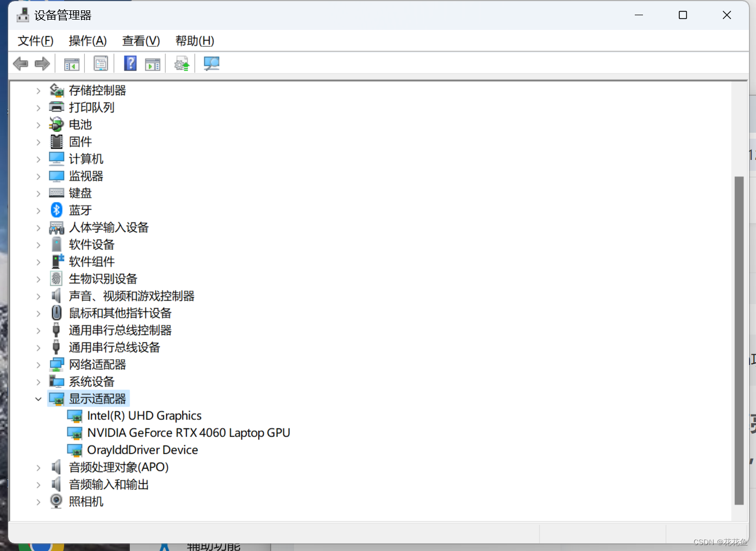Select the 电池 label
The width and height of the screenshot is (756, 551).
pyautogui.click(x=80, y=125)
